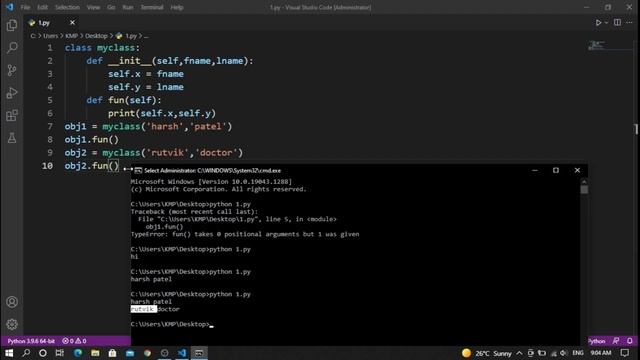Click 'doctor' string literal in line 9
This screenshot has height=360, width=640.
point(216,153)
